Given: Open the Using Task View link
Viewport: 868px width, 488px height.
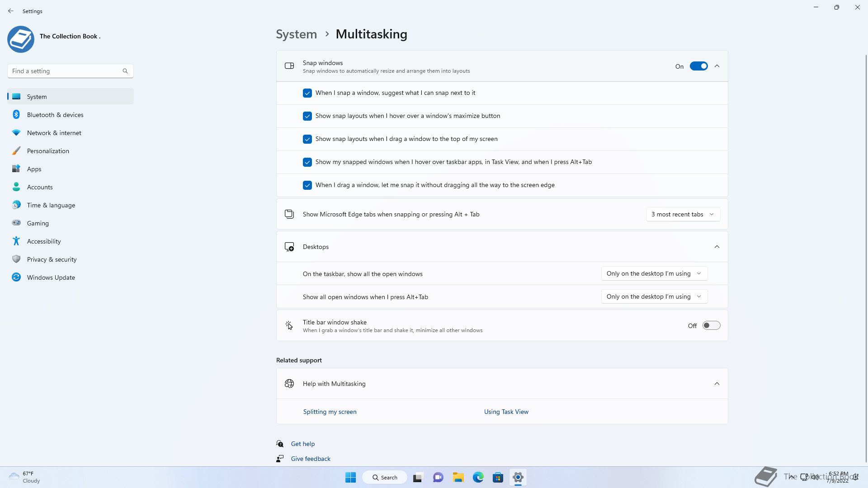Looking at the screenshot, I should (506, 412).
